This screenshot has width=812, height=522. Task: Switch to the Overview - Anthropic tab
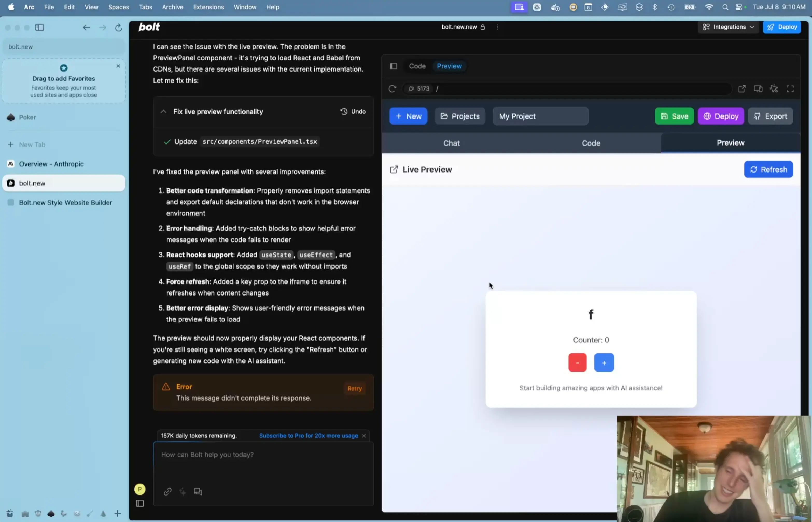point(64,164)
